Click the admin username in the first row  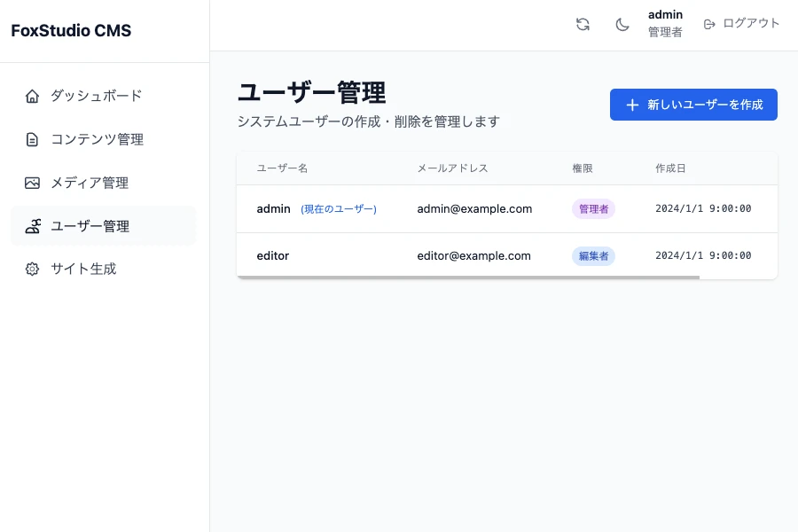tap(273, 209)
